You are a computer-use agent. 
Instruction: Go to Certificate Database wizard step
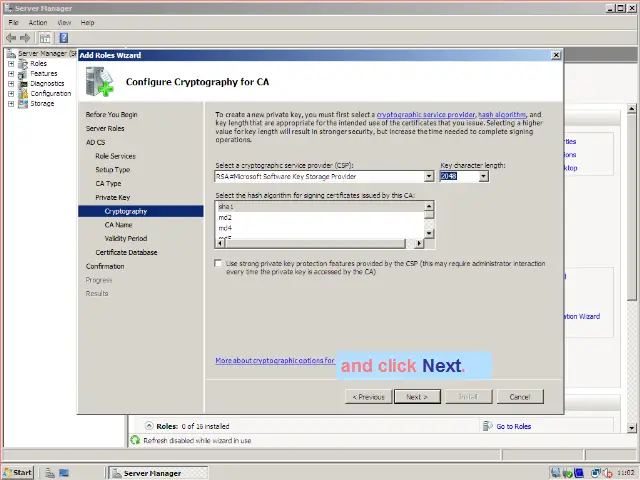127,253
